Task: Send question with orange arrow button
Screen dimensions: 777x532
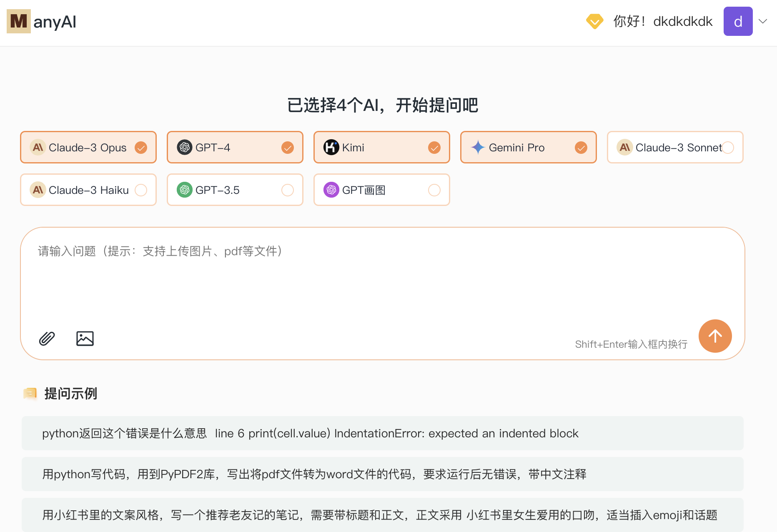Action: (x=715, y=336)
